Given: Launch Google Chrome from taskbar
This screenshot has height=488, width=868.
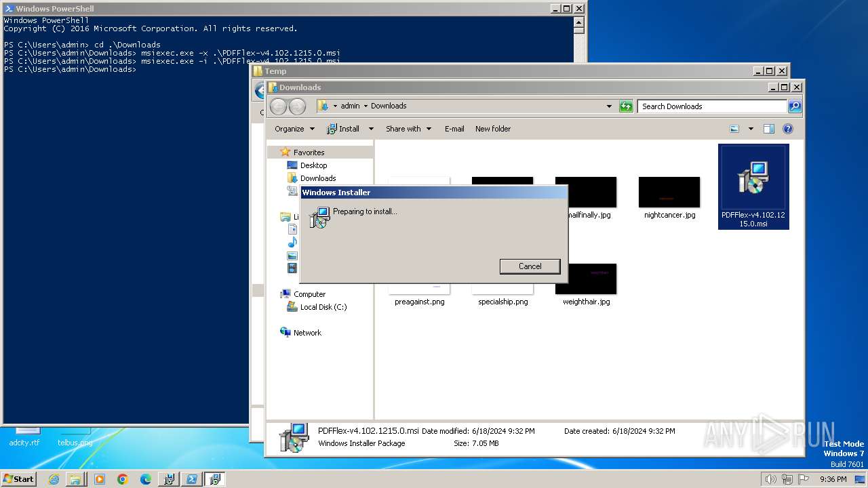Looking at the screenshot, I should coord(123,479).
